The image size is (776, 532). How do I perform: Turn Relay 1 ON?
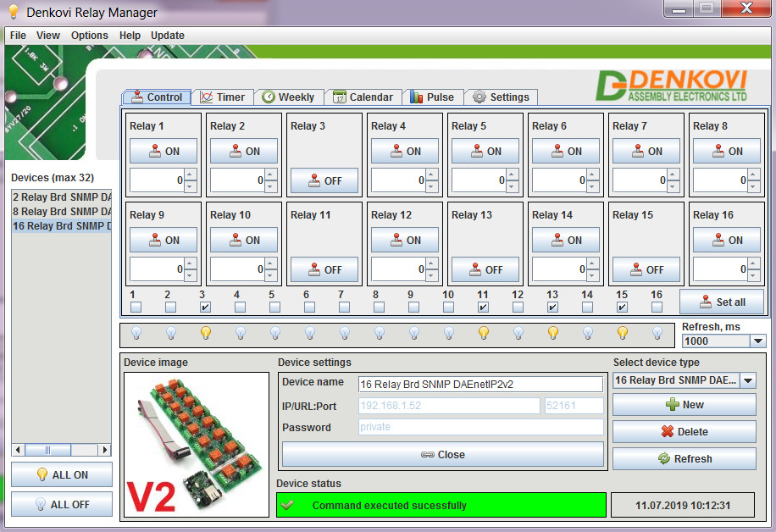pyautogui.click(x=164, y=151)
